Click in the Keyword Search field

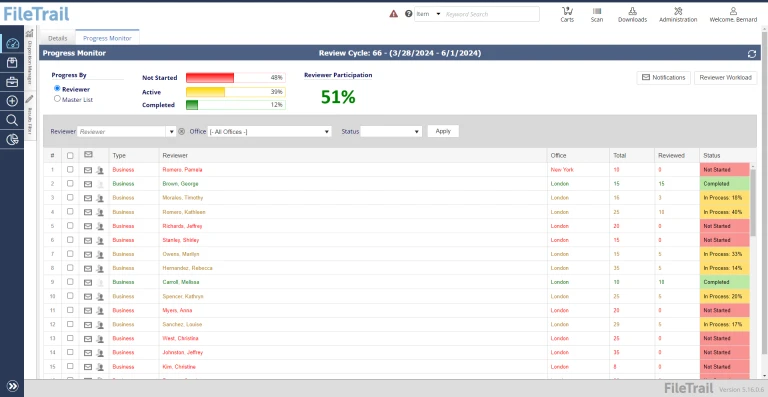tap(491, 14)
